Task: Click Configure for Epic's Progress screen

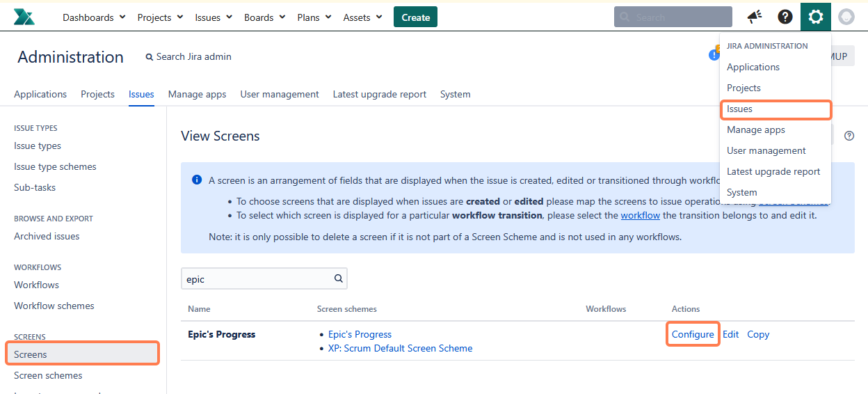Action: tap(693, 334)
